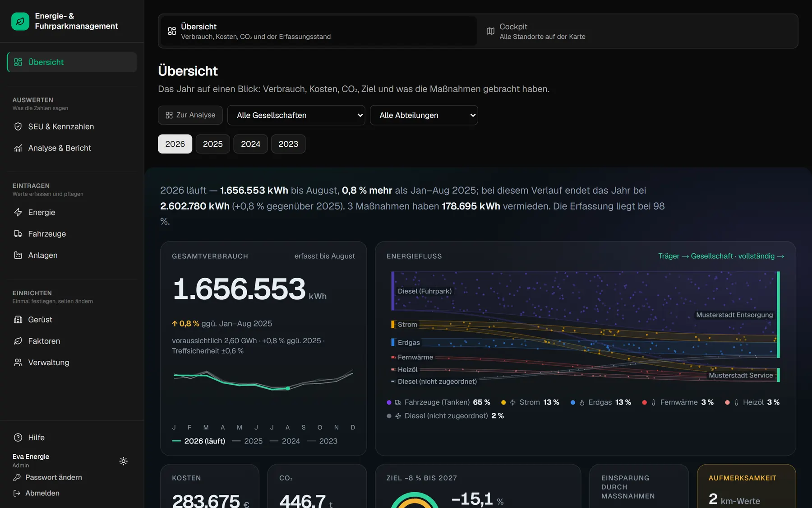Open Faktoren leaf icon in sidebar
The width and height of the screenshot is (812, 508).
click(18, 341)
